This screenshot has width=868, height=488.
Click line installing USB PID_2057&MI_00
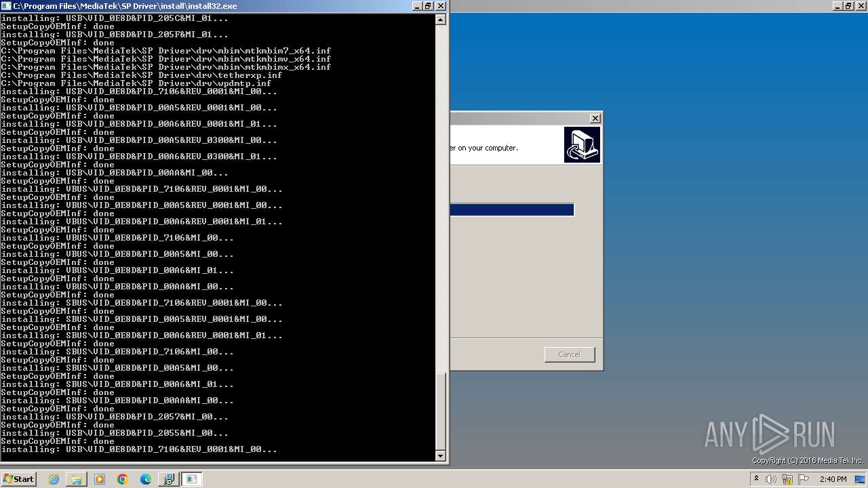[x=115, y=417]
